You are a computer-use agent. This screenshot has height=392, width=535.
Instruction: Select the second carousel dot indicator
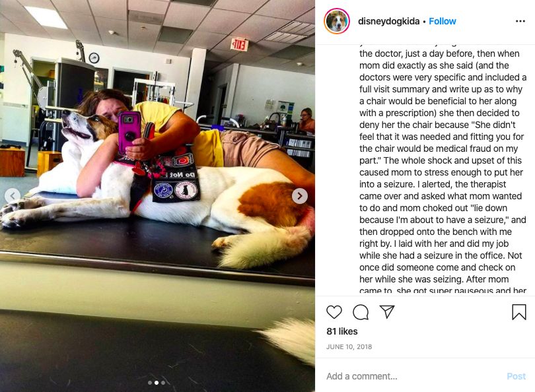(x=157, y=383)
